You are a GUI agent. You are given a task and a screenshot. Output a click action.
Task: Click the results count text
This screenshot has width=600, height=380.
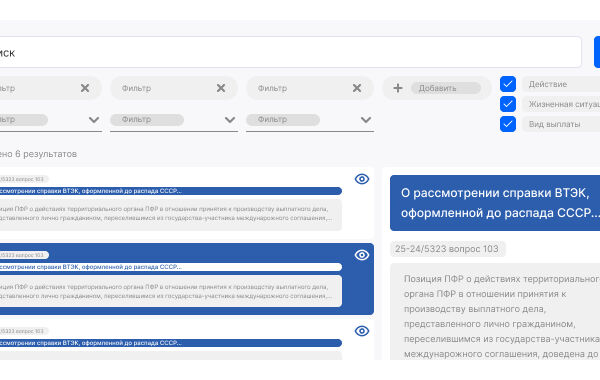click(x=38, y=154)
